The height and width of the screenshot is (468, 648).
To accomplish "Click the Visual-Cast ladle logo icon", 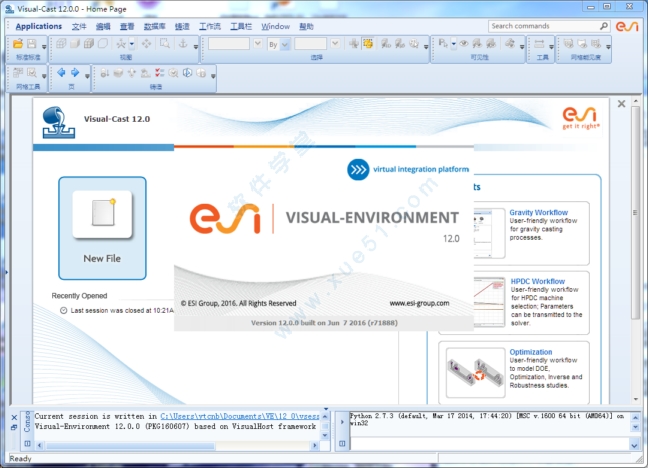I will point(58,122).
